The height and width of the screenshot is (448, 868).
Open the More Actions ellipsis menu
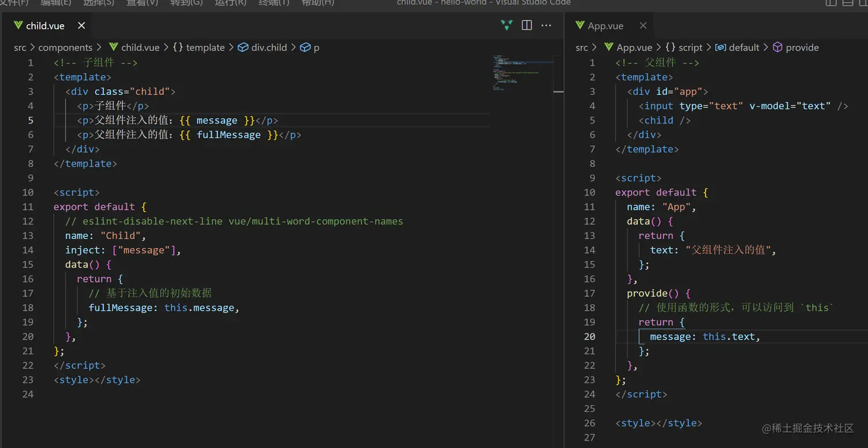(x=547, y=25)
